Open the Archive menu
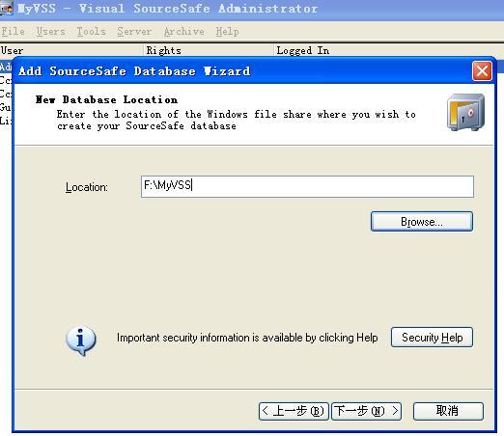504x436 pixels. pyautogui.click(x=183, y=32)
